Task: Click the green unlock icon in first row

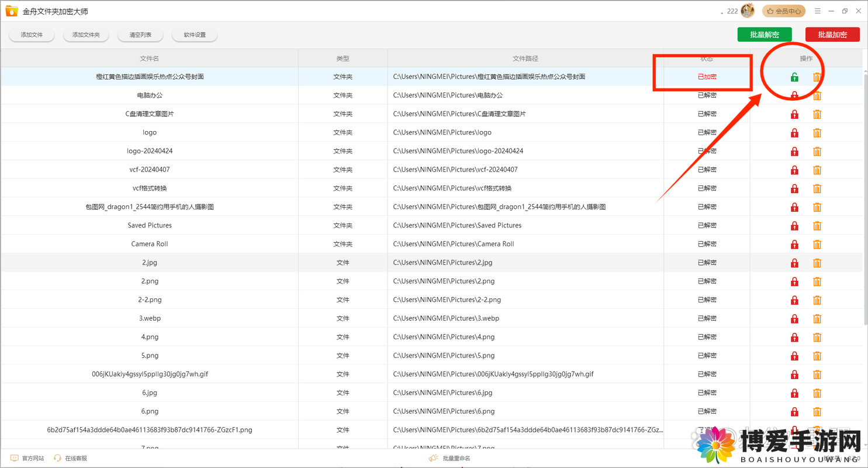Action: pyautogui.click(x=794, y=77)
